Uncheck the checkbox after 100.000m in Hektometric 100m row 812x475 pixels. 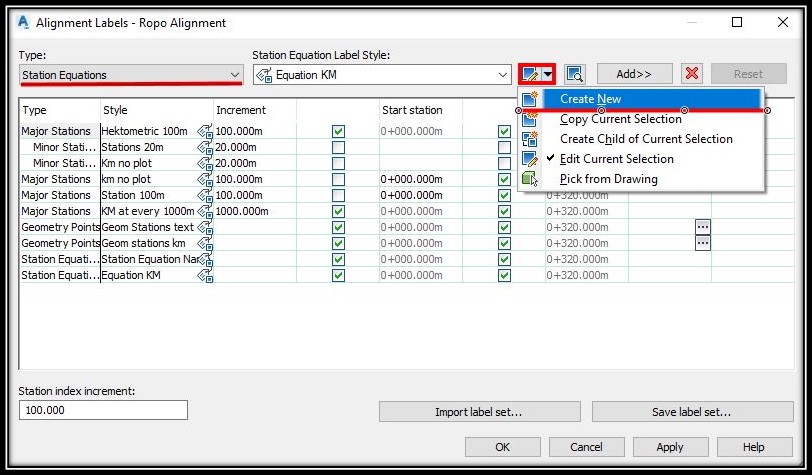point(338,132)
